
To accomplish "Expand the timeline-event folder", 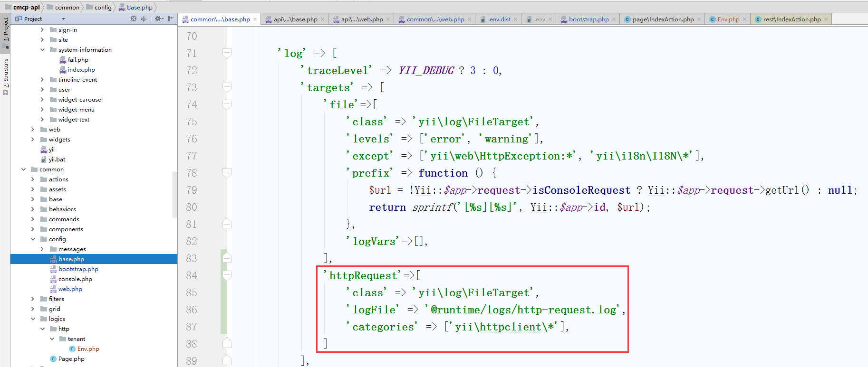I will pyautogui.click(x=42, y=80).
